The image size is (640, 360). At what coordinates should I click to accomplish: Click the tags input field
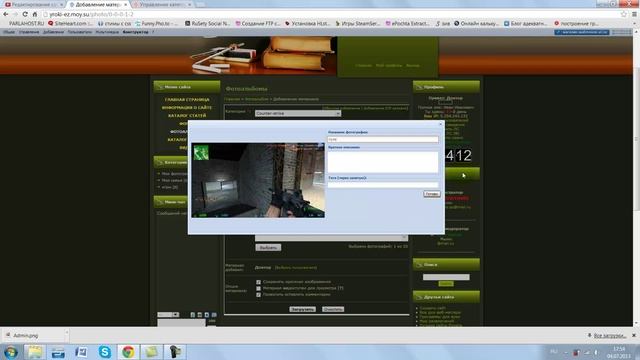pos(383,185)
